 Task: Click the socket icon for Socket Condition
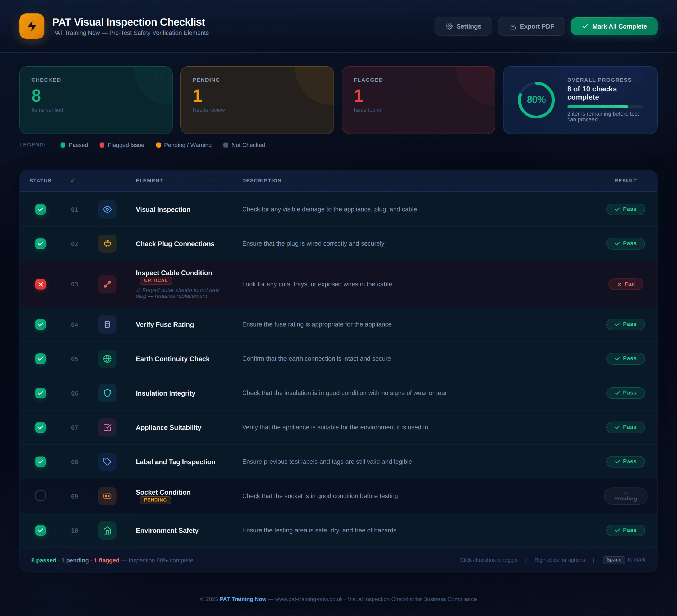107,496
